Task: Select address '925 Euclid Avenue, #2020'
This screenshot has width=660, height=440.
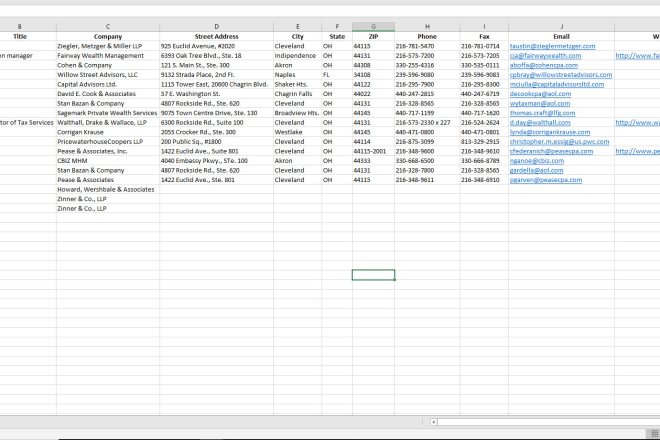Action: [216, 46]
